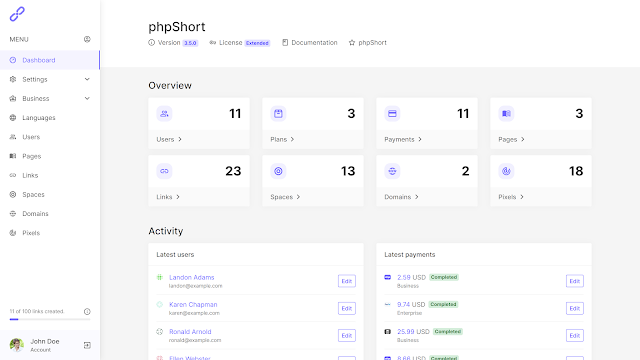Viewport: 640px width, 360px height.
Task: Click the Spaces overview card icon
Action: tap(278, 171)
